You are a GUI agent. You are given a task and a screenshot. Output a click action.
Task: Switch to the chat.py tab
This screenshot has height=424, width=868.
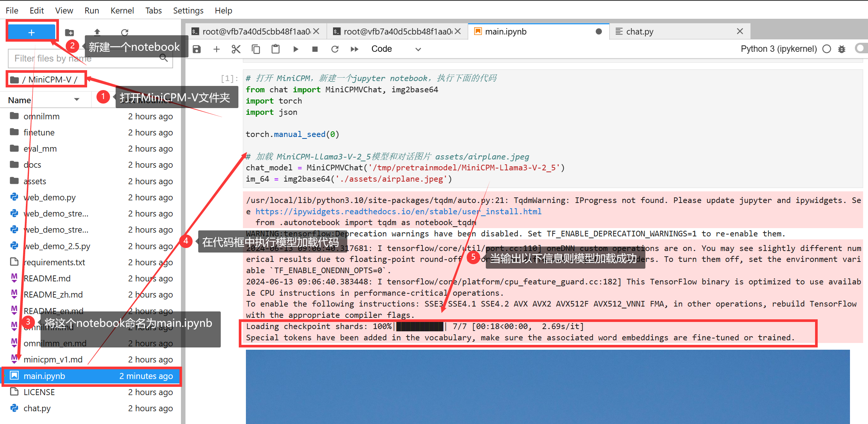coord(639,32)
